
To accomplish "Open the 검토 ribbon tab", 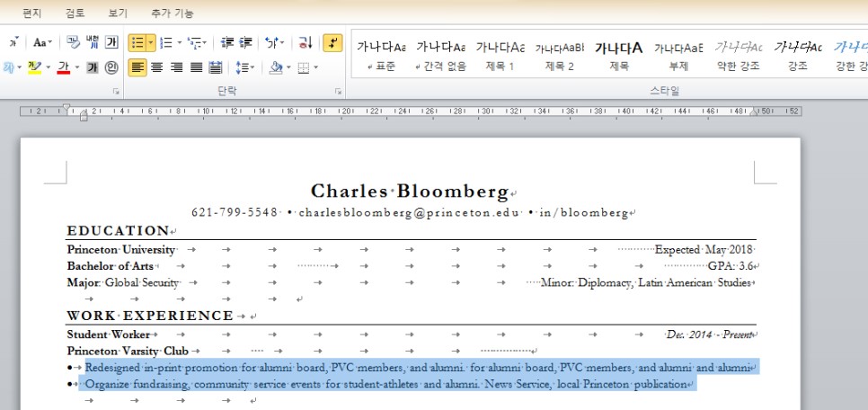I will coord(75,13).
